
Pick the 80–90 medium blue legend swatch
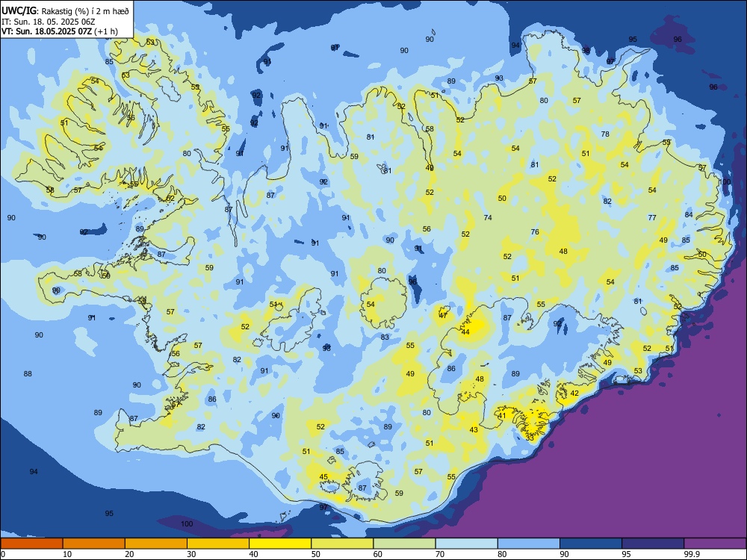529,544
